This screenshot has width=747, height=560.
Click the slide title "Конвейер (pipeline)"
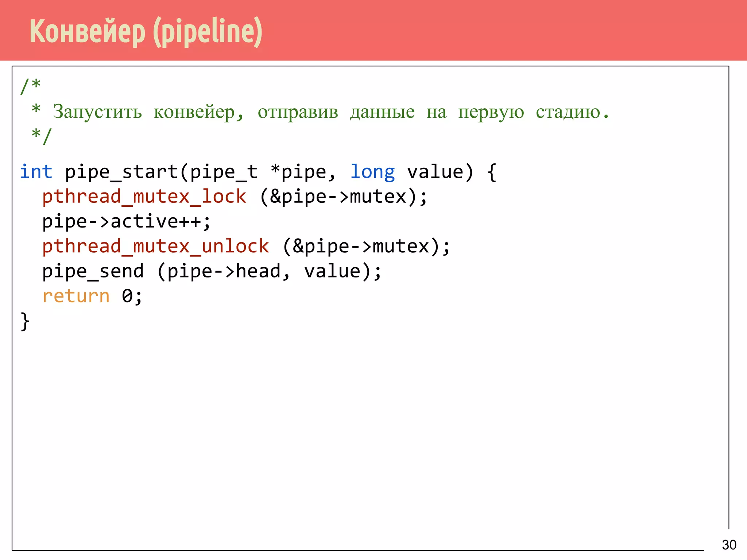tap(146, 32)
